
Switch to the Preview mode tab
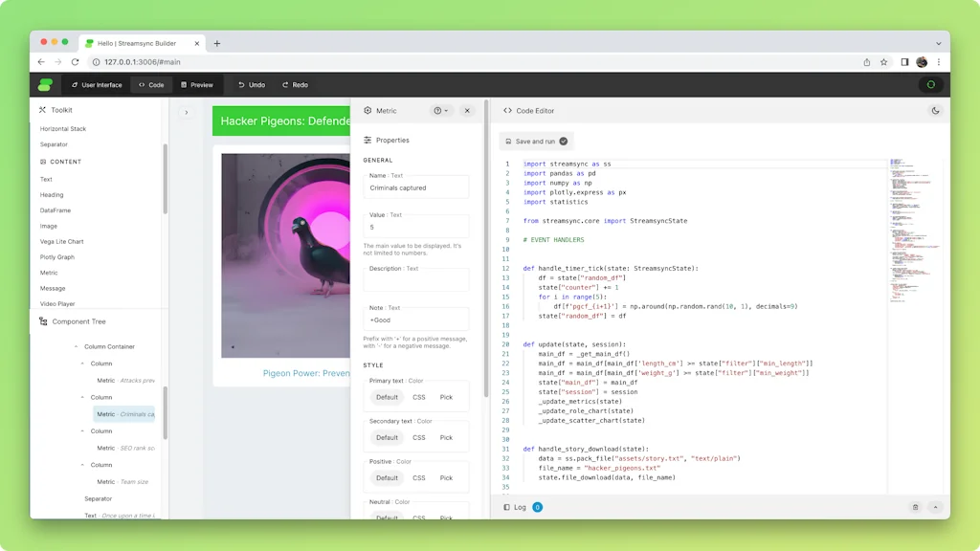(196, 84)
